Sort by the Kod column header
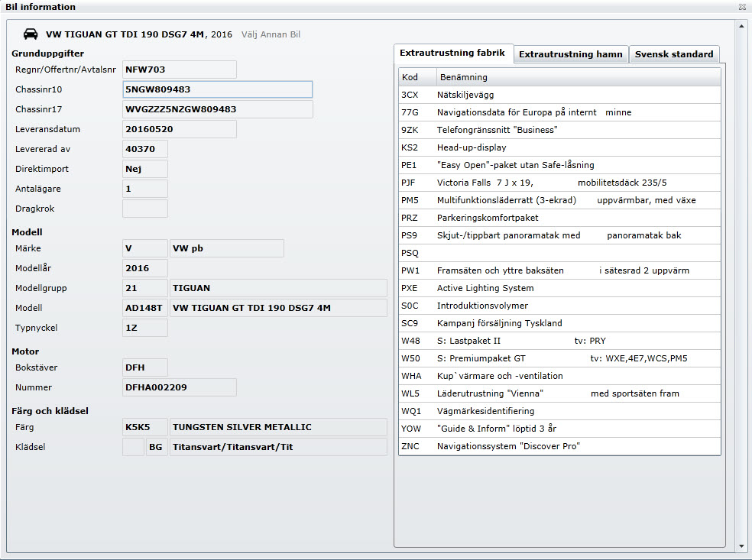 tap(417, 77)
